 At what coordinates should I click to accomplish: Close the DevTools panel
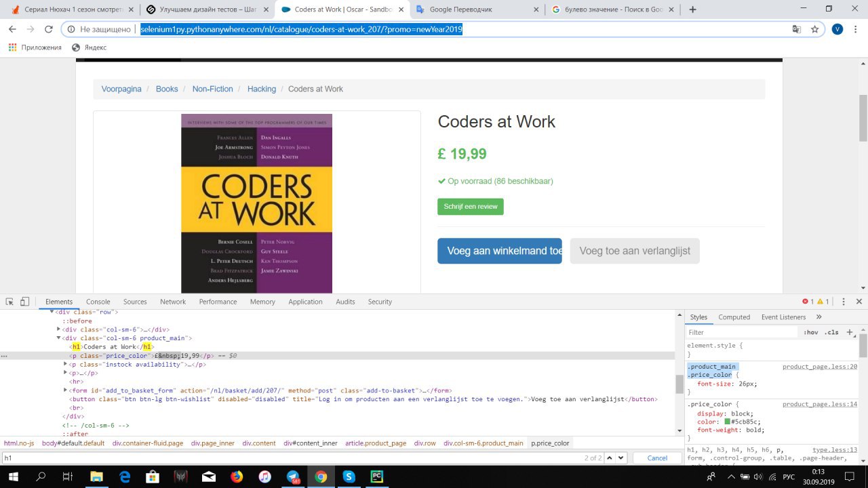[859, 302]
